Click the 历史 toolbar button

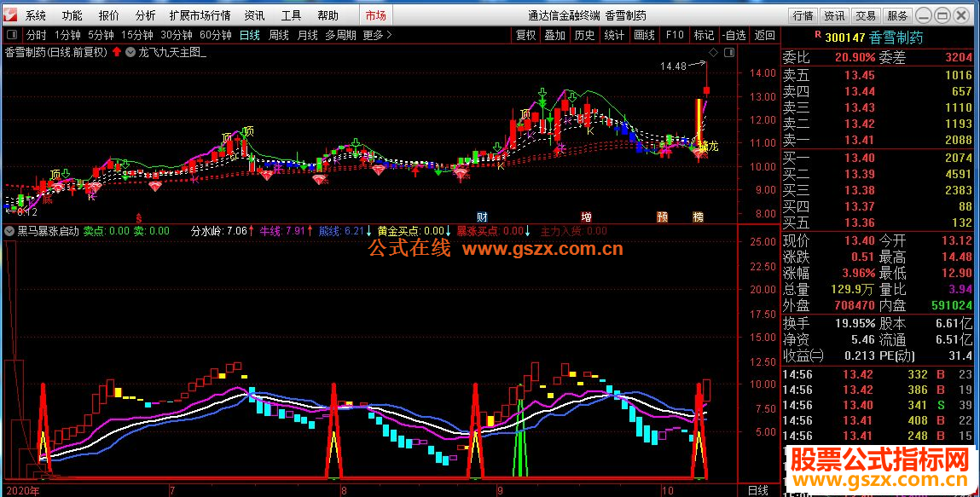[x=585, y=35]
